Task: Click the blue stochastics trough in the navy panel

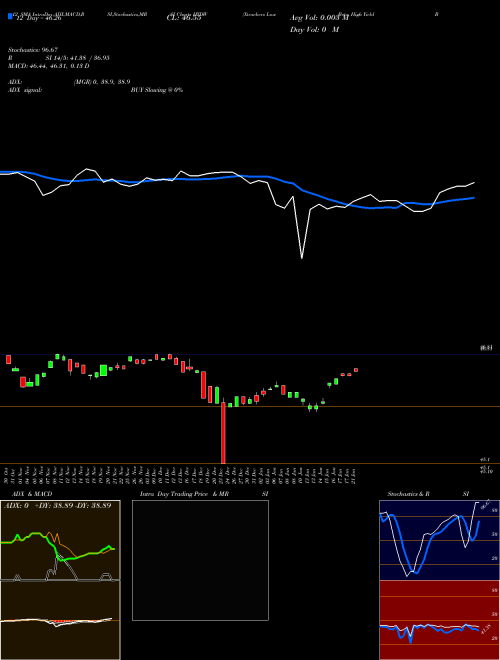Action: pos(415,572)
